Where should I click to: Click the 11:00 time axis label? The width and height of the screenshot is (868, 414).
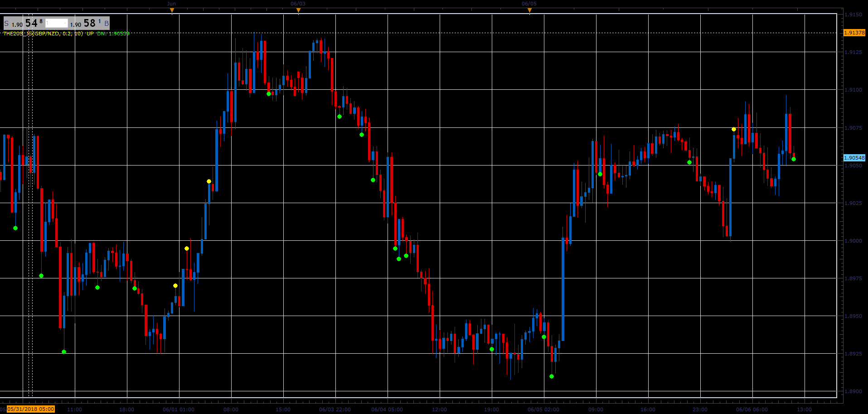[x=75, y=409]
